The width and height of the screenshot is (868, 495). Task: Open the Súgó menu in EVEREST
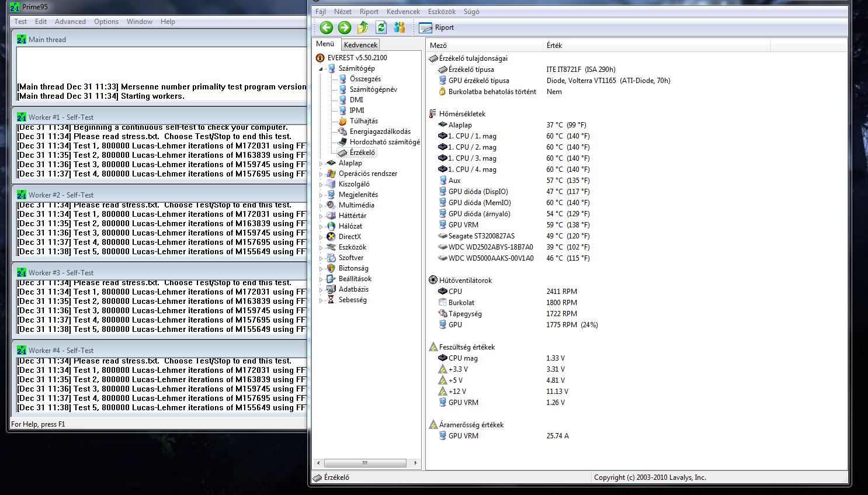tap(471, 12)
